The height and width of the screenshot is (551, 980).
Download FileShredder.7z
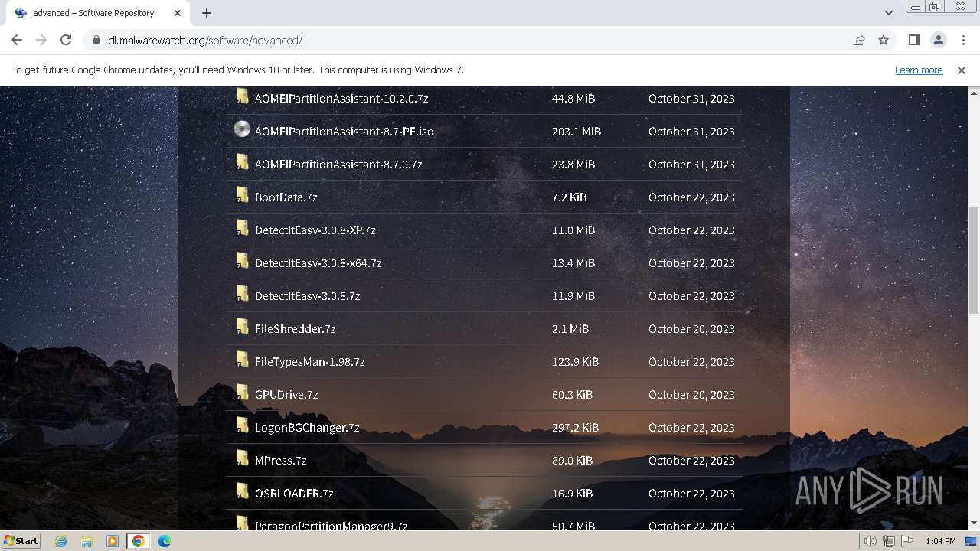tap(296, 329)
